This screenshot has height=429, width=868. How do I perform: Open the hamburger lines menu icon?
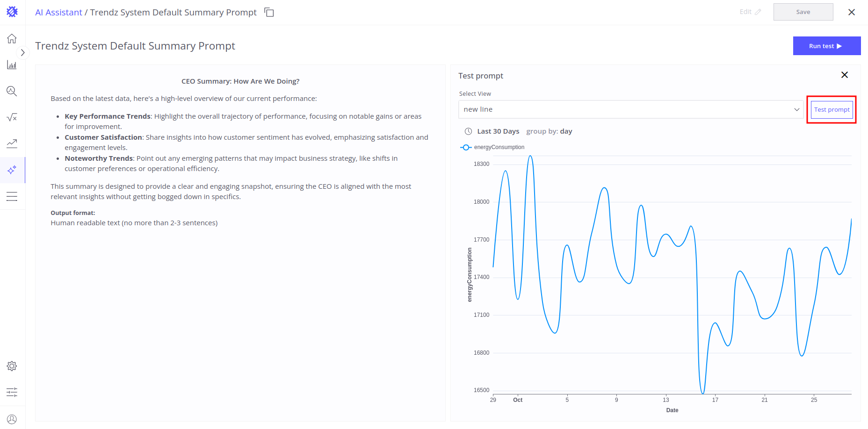(x=12, y=196)
